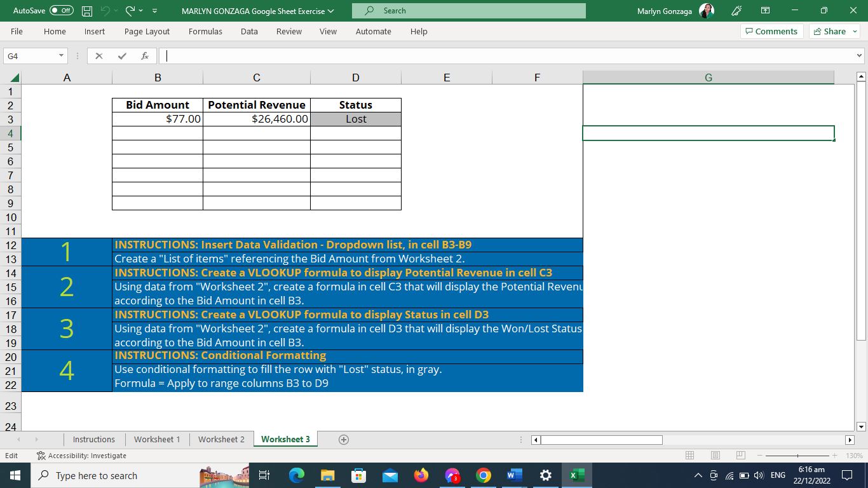This screenshot has width=868, height=488.
Task: Confirm the entry with the checkmark icon
Action: tap(122, 56)
